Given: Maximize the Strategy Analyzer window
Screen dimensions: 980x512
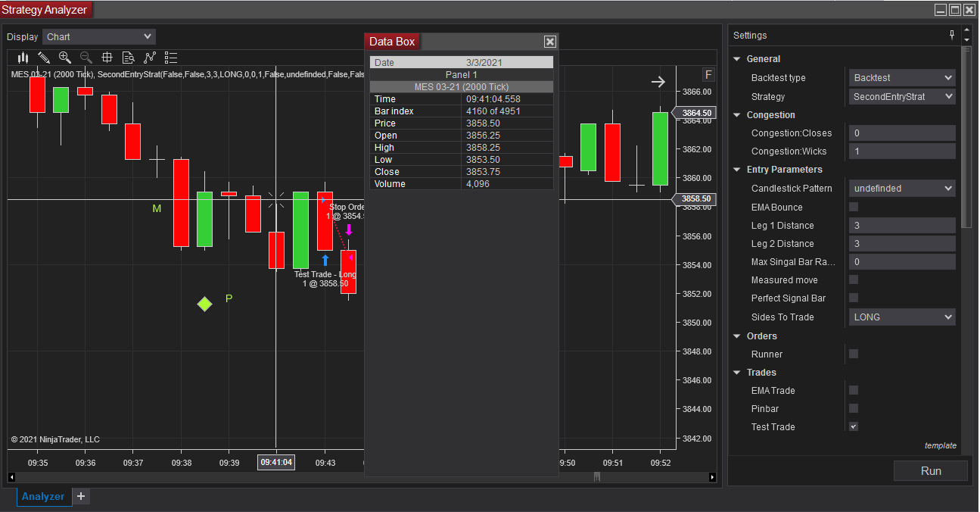Looking at the screenshot, I should 955,10.
